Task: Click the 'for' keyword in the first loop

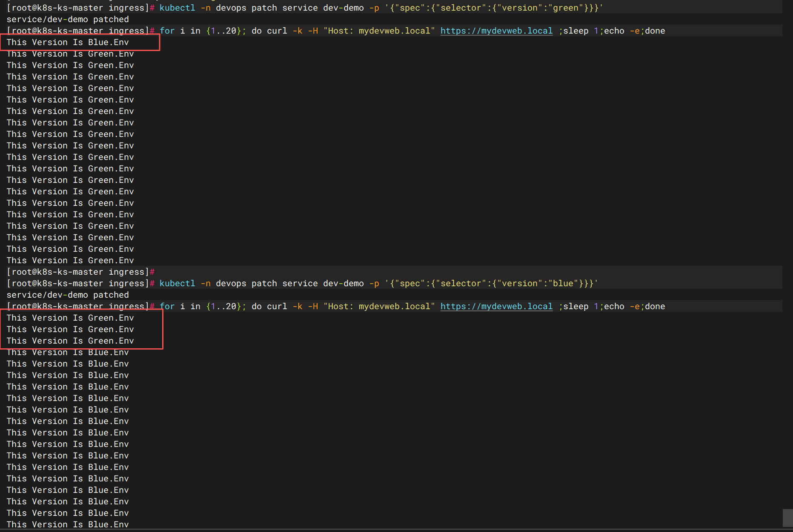Action: (167, 31)
